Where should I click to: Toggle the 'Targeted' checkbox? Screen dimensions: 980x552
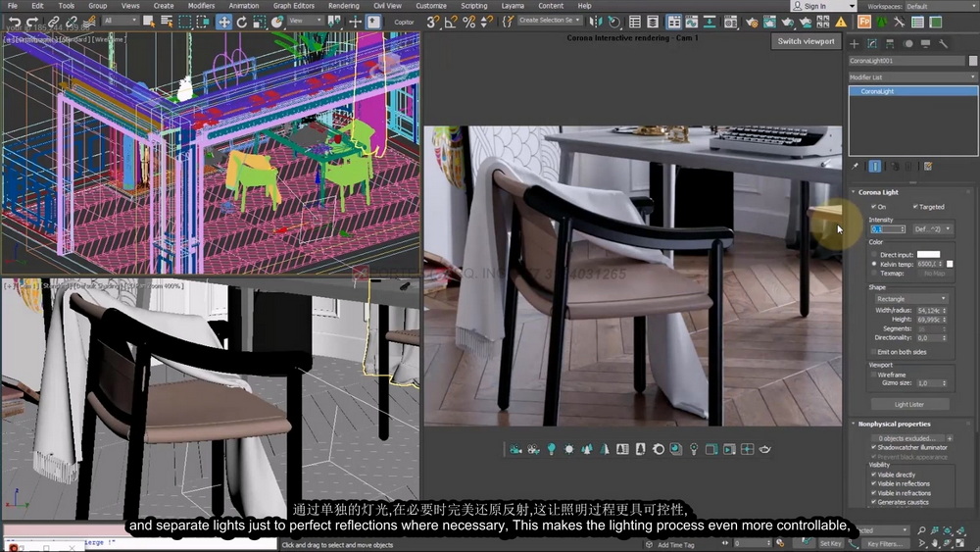[915, 206]
